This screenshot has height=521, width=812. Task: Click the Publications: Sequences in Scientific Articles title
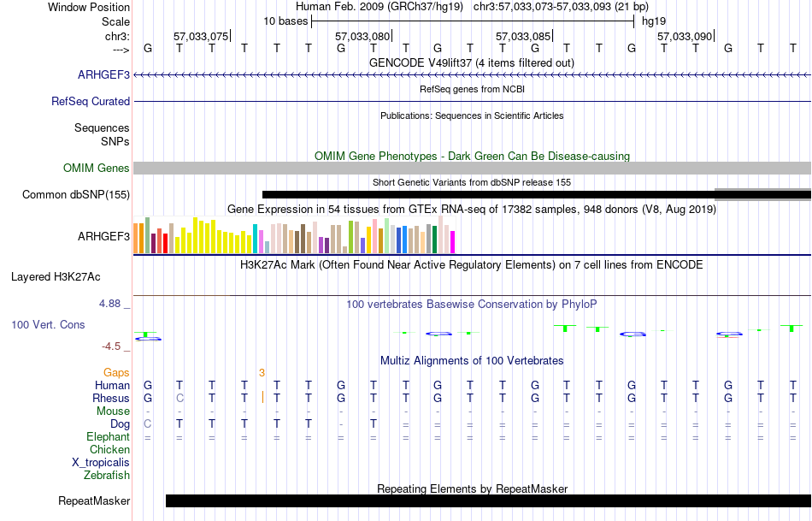[x=472, y=115]
